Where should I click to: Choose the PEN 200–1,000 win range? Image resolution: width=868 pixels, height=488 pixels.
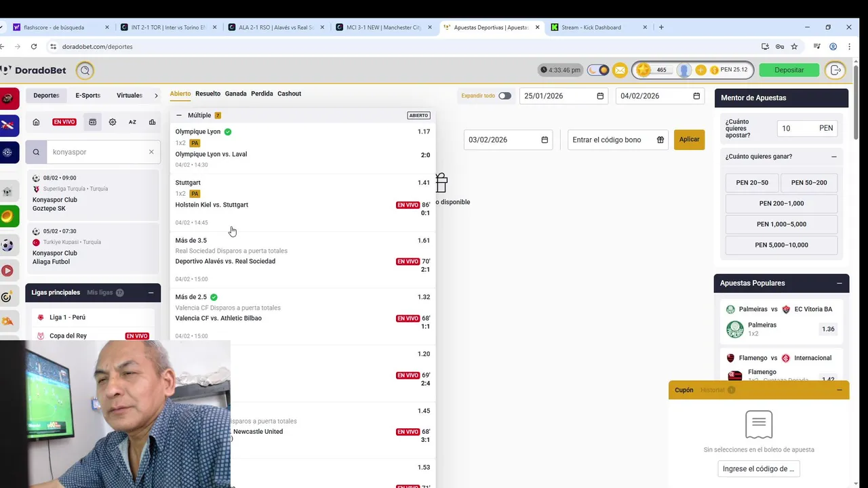tap(781, 203)
